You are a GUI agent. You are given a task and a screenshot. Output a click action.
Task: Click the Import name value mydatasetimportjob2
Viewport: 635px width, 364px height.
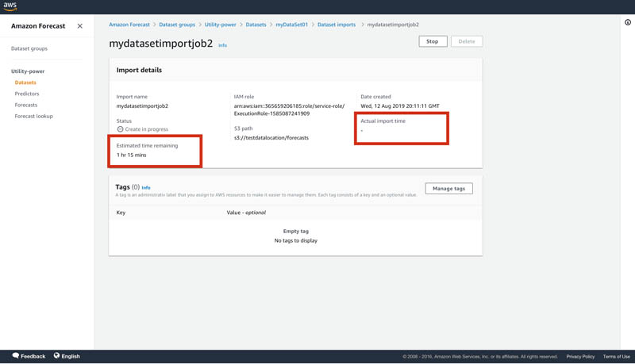tap(142, 106)
